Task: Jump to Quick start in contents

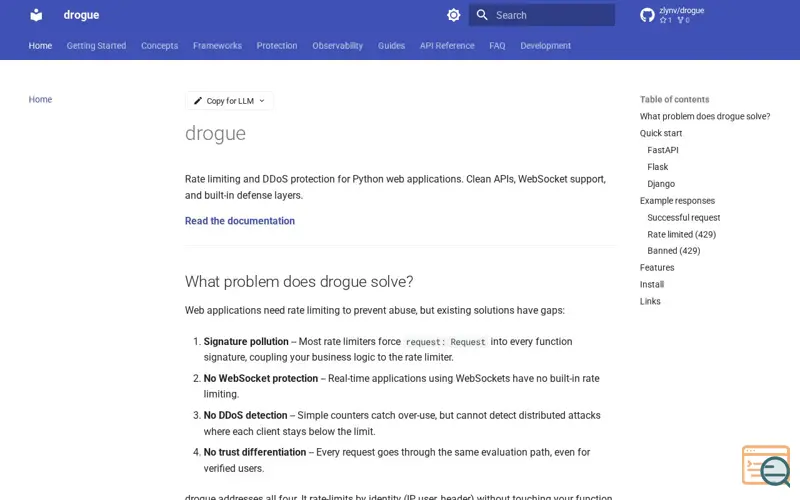Action: [x=661, y=133]
